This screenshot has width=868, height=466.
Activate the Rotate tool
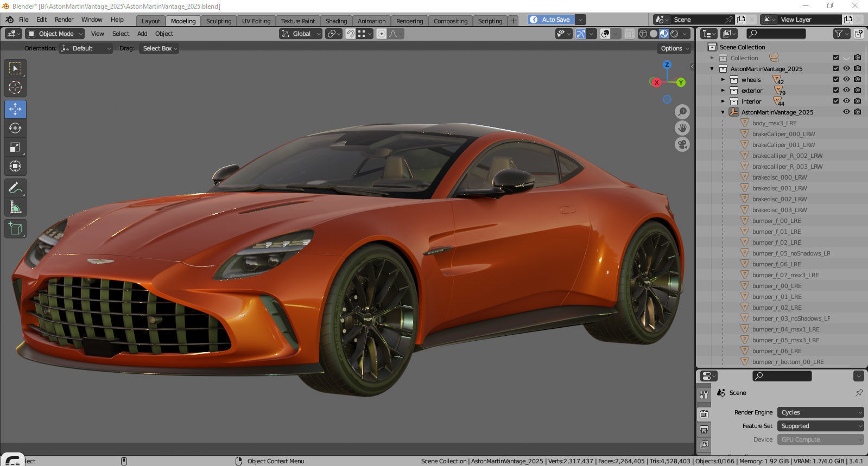point(15,128)
